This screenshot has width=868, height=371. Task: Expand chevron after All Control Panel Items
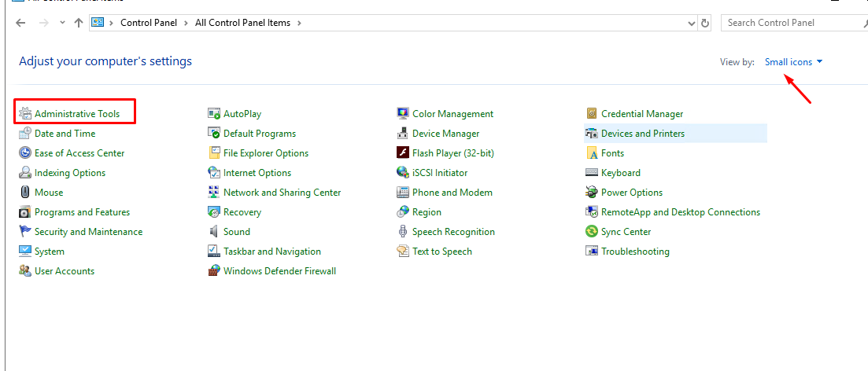pyautogui.click(x=300, y=23)
